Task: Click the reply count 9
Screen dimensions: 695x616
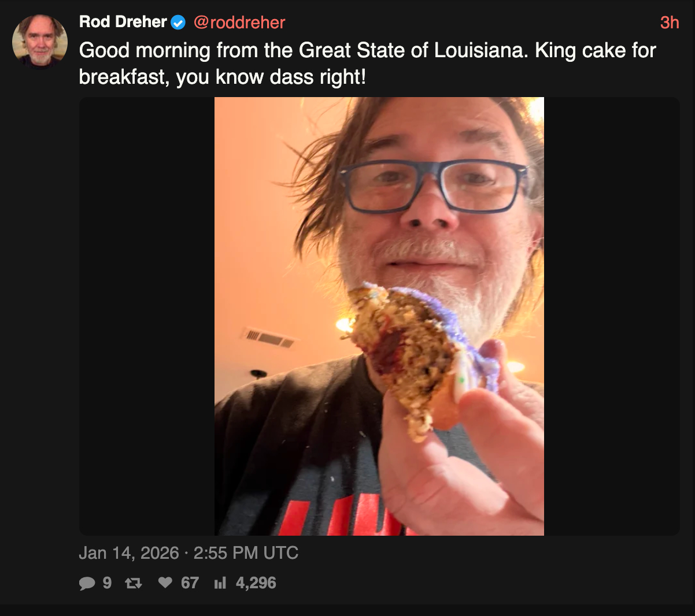Action: click(107, 583)
